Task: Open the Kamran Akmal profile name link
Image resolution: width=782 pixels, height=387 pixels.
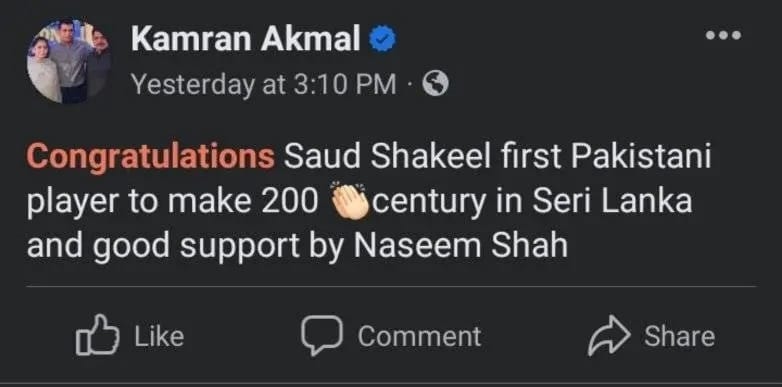Action: 246,39
